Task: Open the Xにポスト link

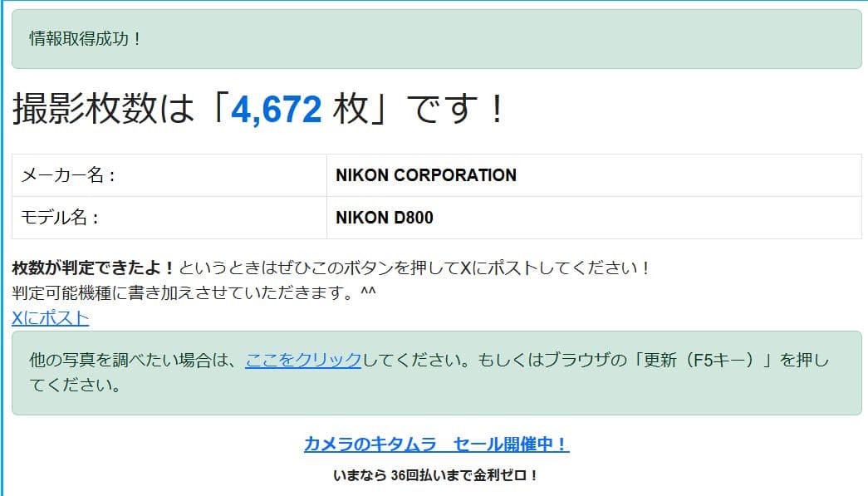Action: (51, 317)
